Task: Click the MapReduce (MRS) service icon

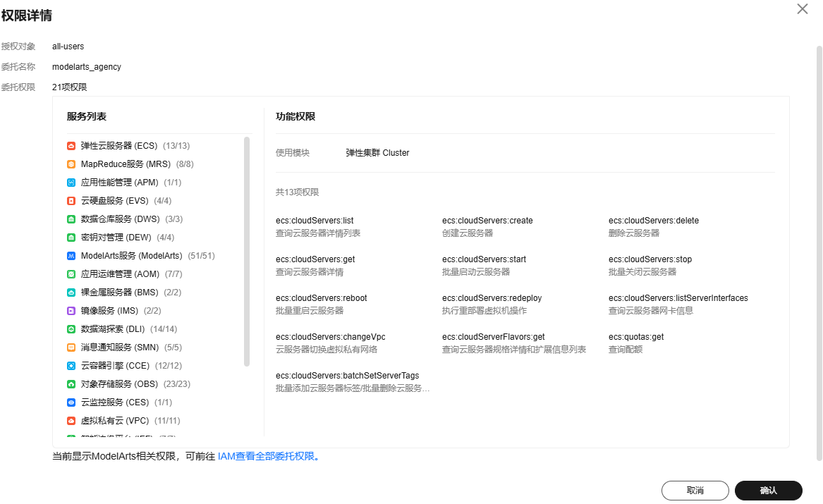Action: click(71, 164)
